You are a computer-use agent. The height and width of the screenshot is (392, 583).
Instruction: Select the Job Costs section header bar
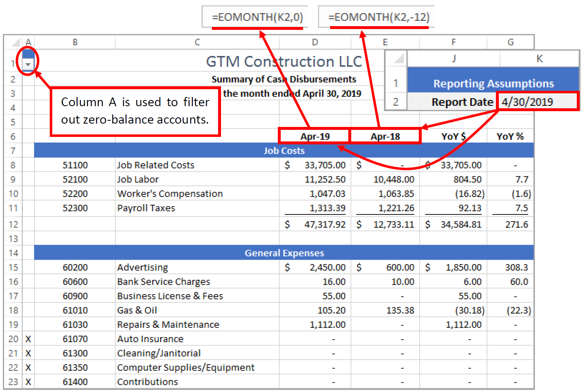point(284,151)
